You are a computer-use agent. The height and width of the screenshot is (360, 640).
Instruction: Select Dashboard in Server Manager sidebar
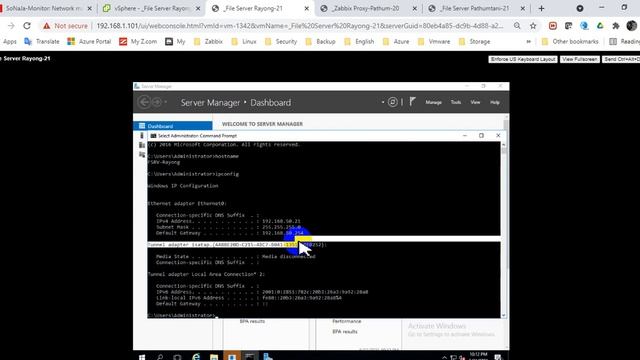173,126
